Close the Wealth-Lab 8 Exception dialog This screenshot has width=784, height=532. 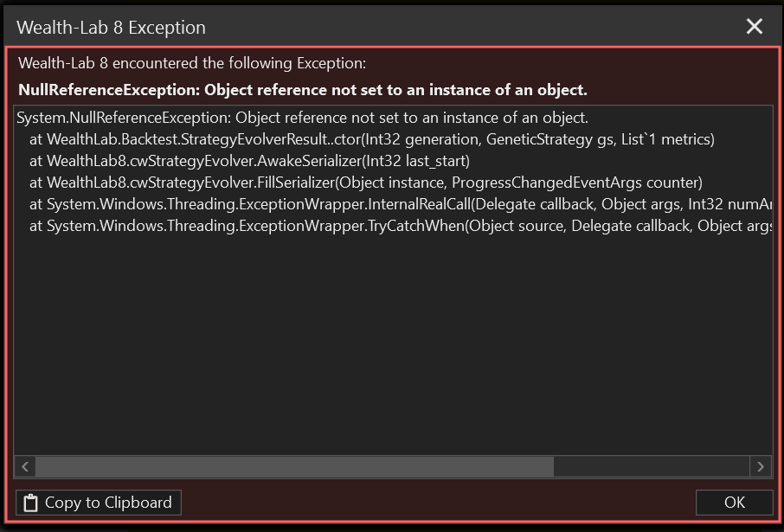point(754,26)
